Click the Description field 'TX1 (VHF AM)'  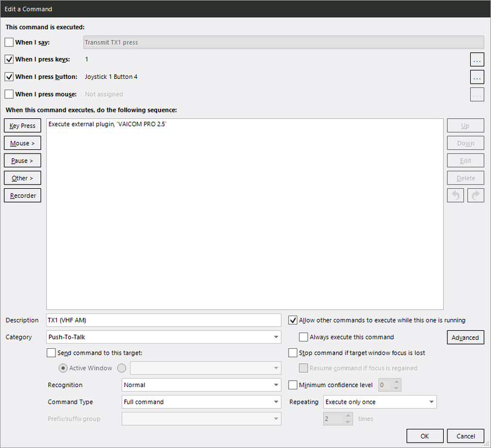click(x=164, y=320)
